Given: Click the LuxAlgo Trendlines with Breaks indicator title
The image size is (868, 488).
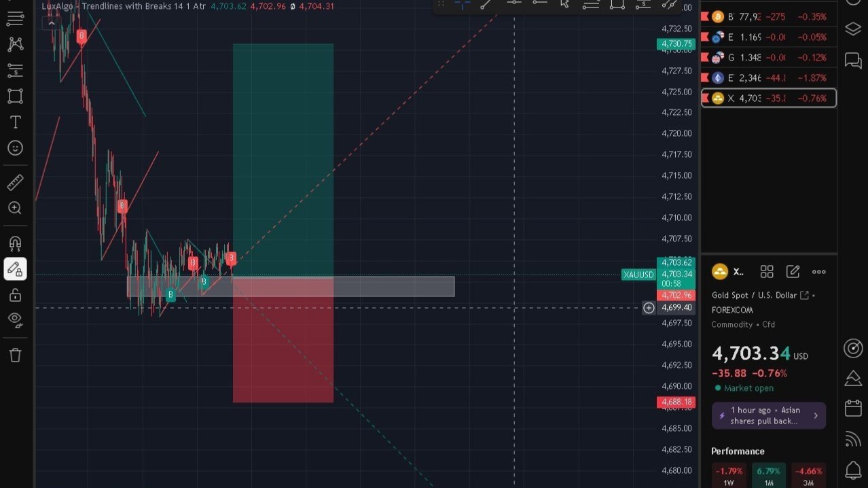Looking at the screenshot, I should (124, 6).
